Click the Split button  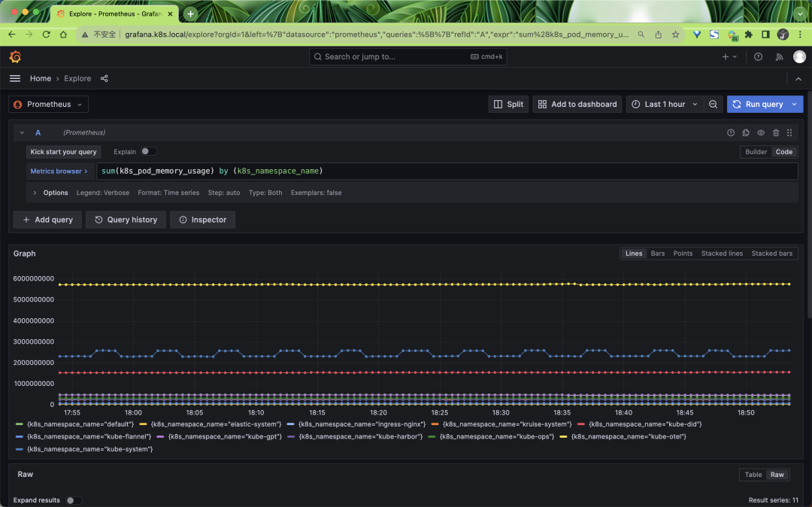(x=508, y=104)
